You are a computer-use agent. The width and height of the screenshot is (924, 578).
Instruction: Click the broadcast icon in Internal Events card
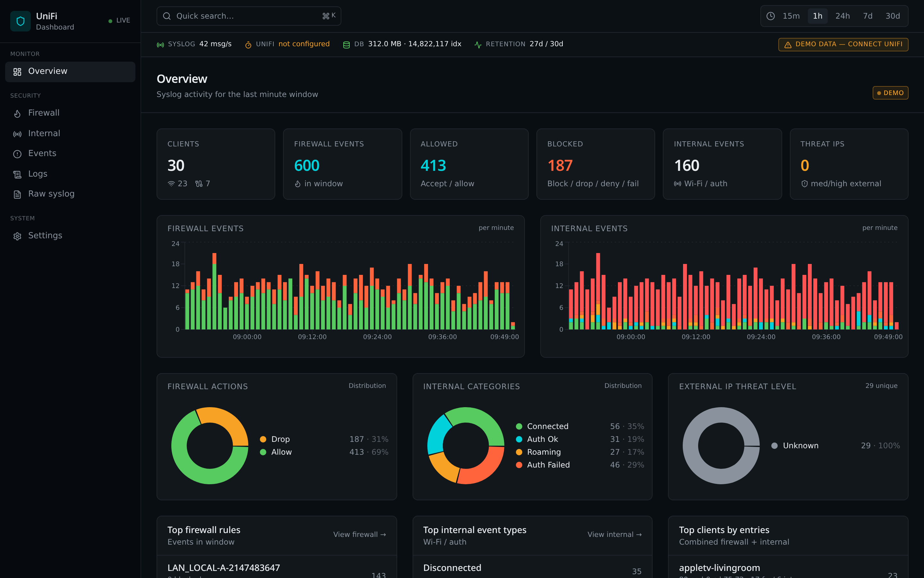677,184
